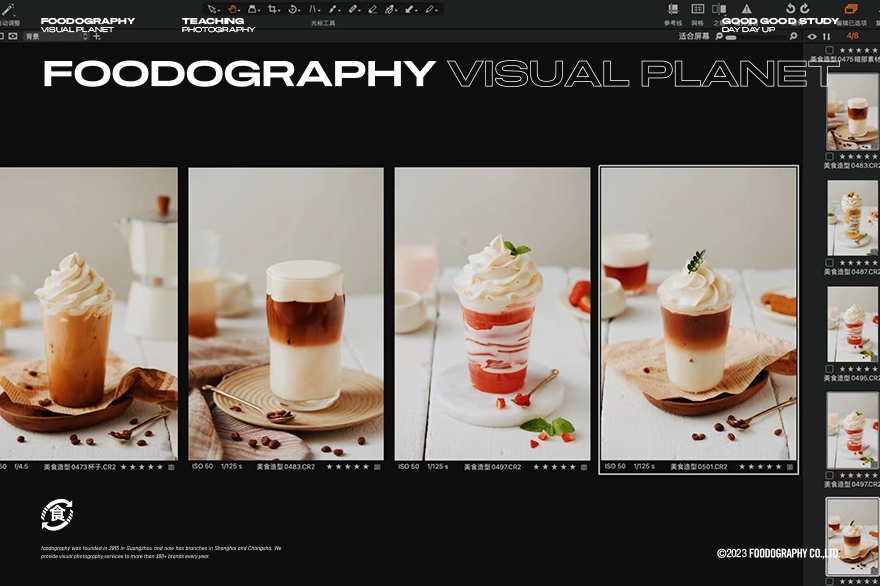Toggle the orange 编辑已选项 edit selected icon
The height and width of the screenshot is (586, 880).
[x=851, y=9]
